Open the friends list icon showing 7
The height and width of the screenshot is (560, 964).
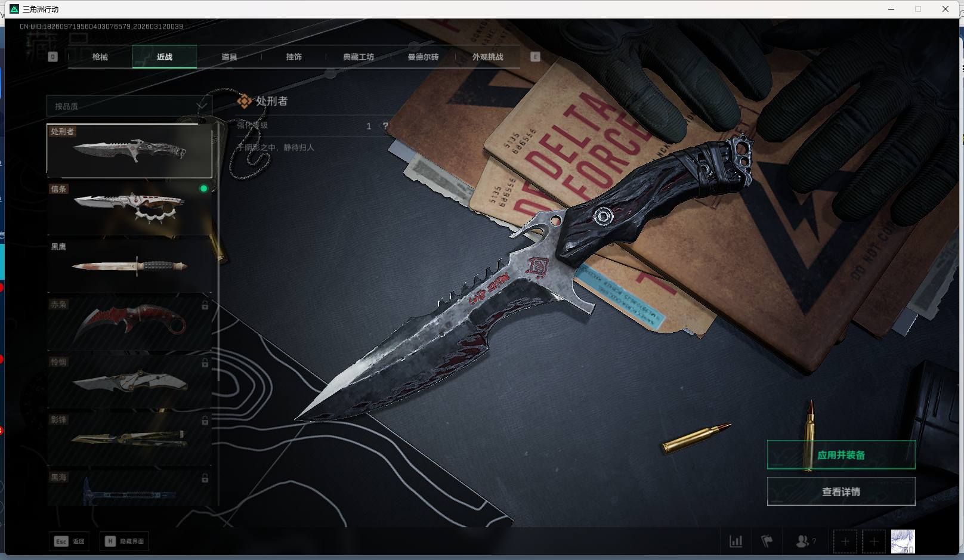point(805,542)
